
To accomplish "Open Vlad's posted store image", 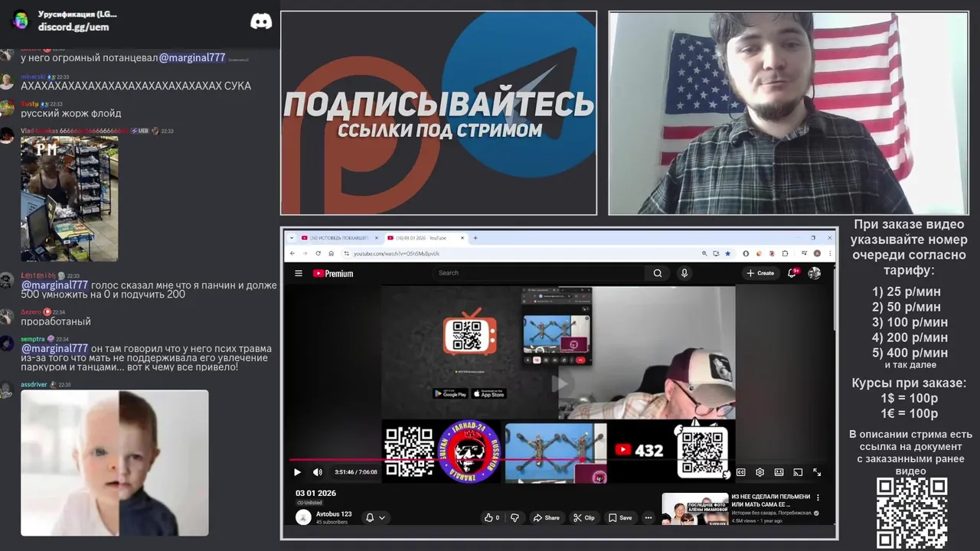I will pyautogui.click(x=69, y=199).
